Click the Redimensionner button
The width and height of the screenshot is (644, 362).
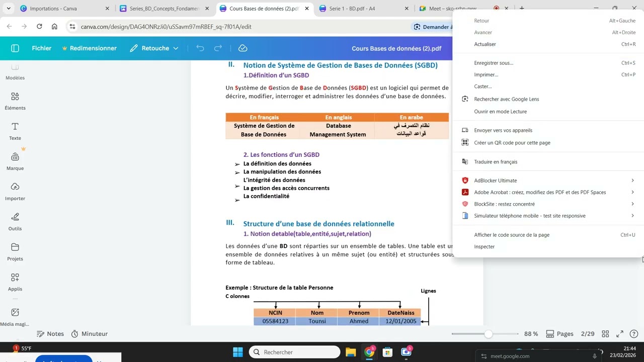pyautogui.click(x=89, y=48)
